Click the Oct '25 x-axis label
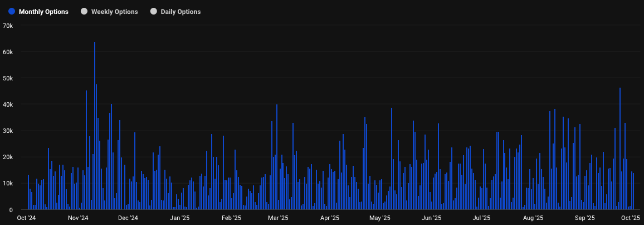This screenshot has height=225, width=644. tap(631, 218)
